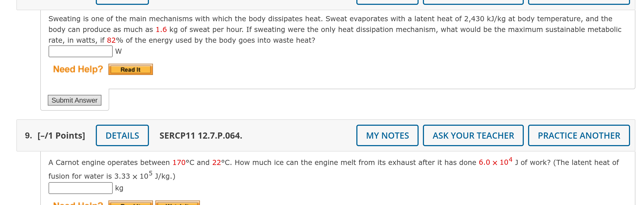644x205 pixels.
Task: Open DETAILS for question 9
Action: coord(122,135)
